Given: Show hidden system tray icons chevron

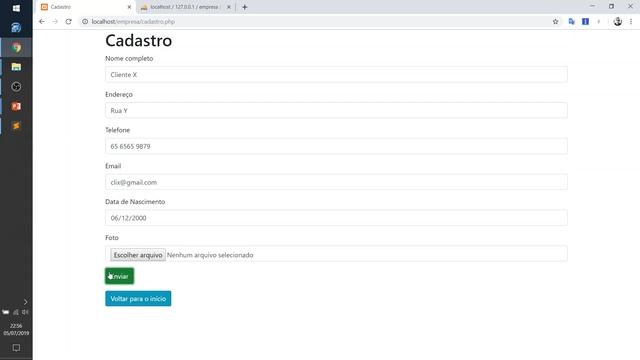Looking at the screenshot, I should pos(25,302).
